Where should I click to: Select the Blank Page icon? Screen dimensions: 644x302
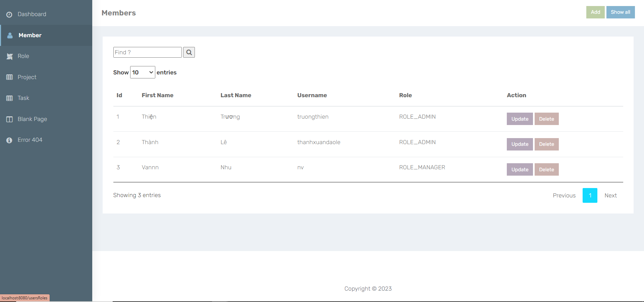[x=9, y=119]
